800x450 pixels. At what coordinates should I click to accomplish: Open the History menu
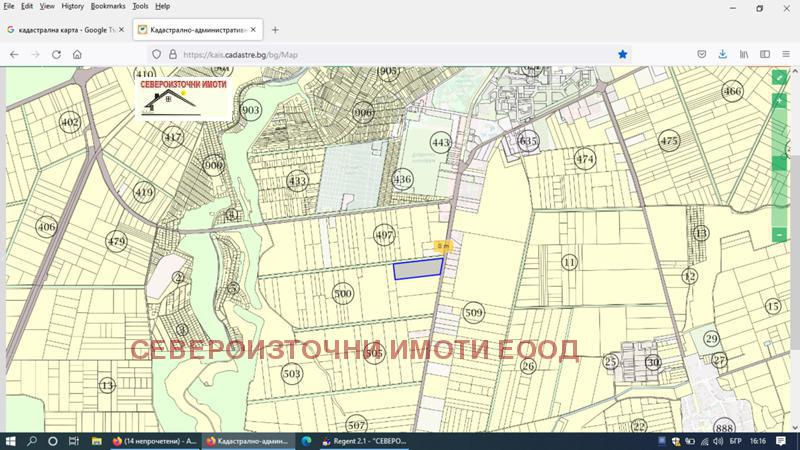(x=72, y=6)
